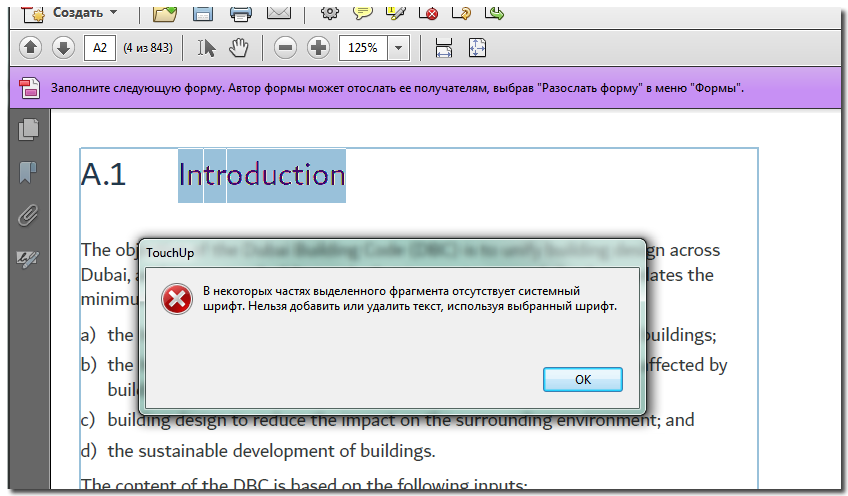Go to next page with down arrow

[62, 47]
